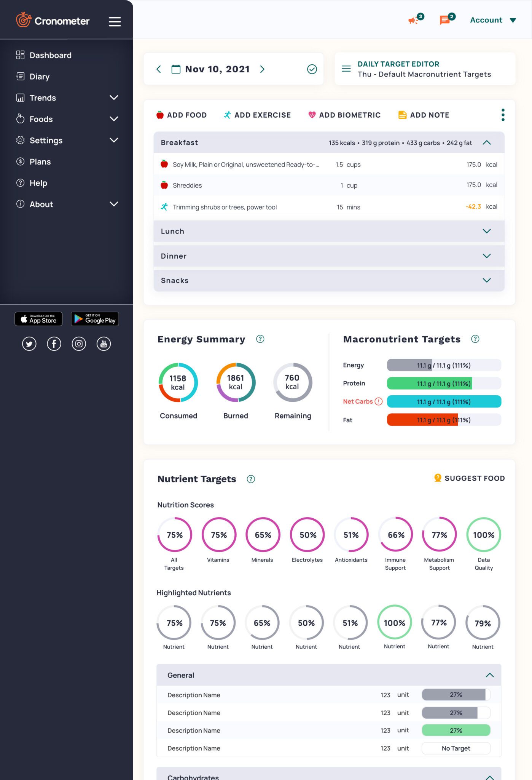Open Macronutrient Targets help icon
Viewport: 532px width, 780px height.
(x=475, y=339)
